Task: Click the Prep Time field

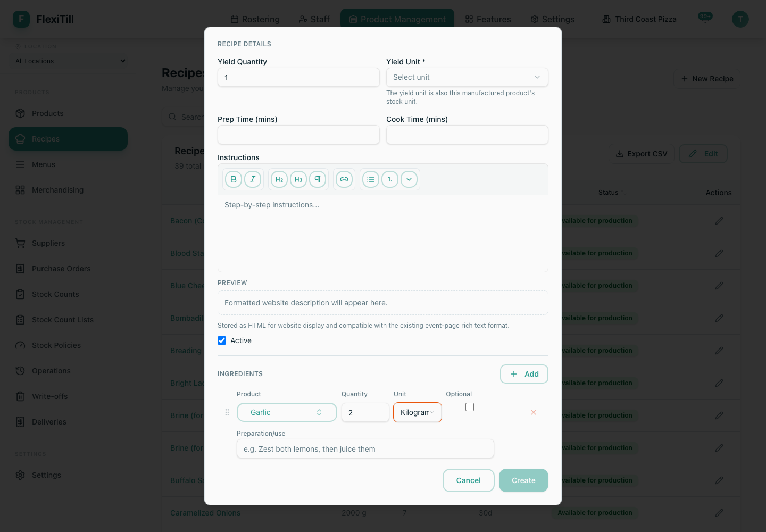Action: point(298,135)
